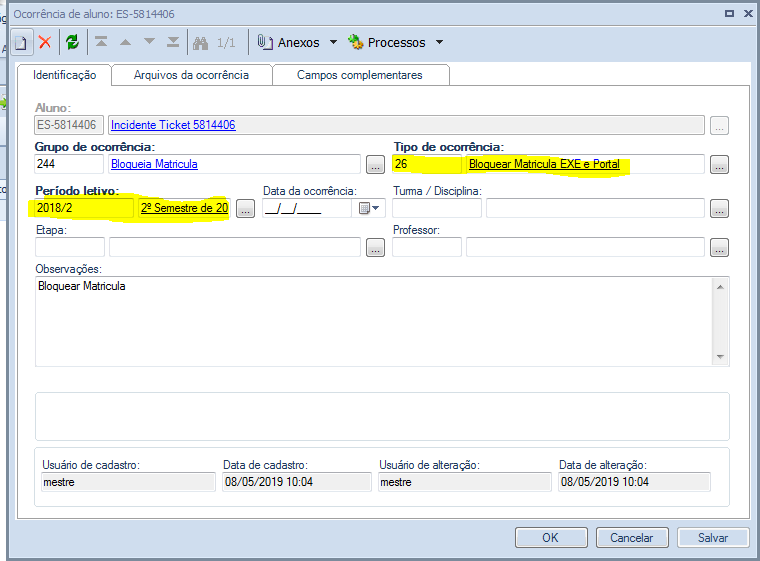The height and width of the screenshot is (561, 760).
Task: Click the Aluno code ES-5814406 field
Action: [x=69, y=125]
